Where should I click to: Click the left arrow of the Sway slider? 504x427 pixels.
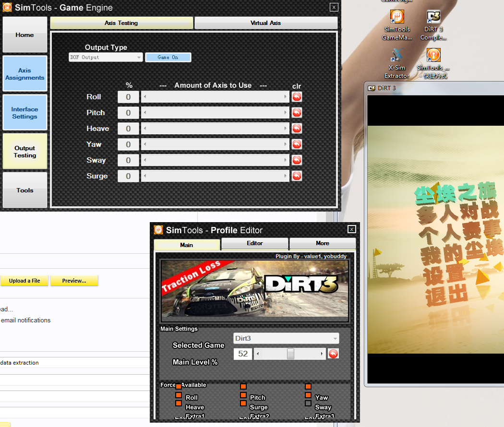(x=145, y=160)
